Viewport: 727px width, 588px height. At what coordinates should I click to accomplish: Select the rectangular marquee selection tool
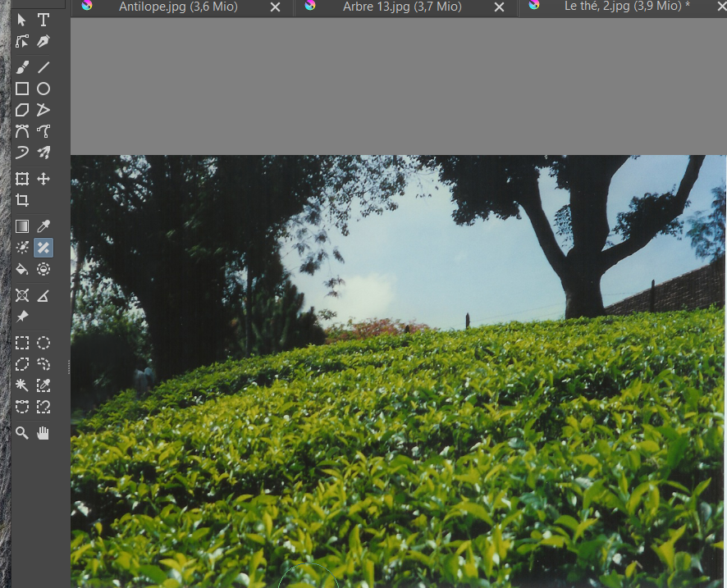tap(22, 343)
